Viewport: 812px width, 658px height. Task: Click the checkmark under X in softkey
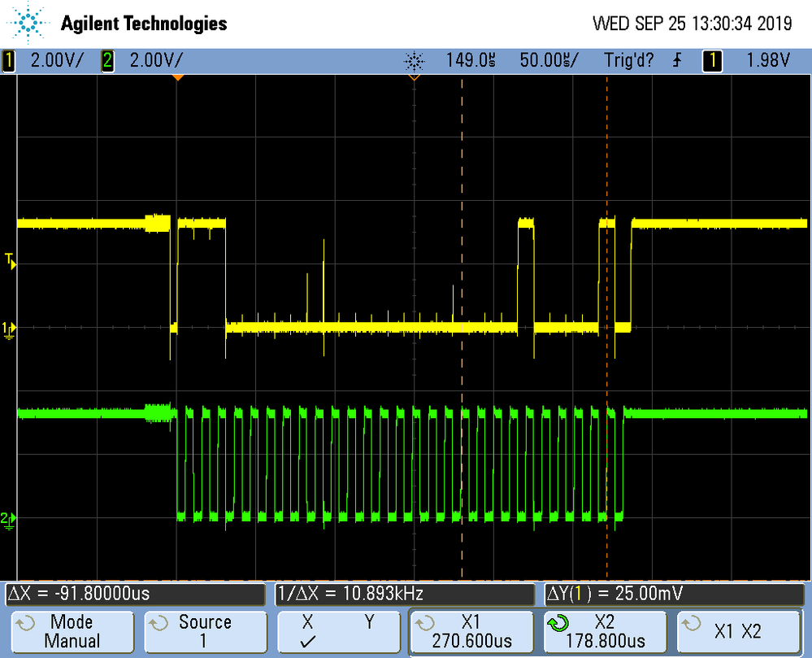307,643
